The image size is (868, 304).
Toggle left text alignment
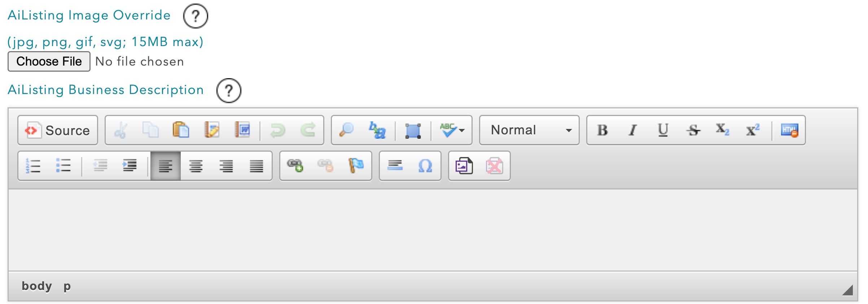click(166, 166)
